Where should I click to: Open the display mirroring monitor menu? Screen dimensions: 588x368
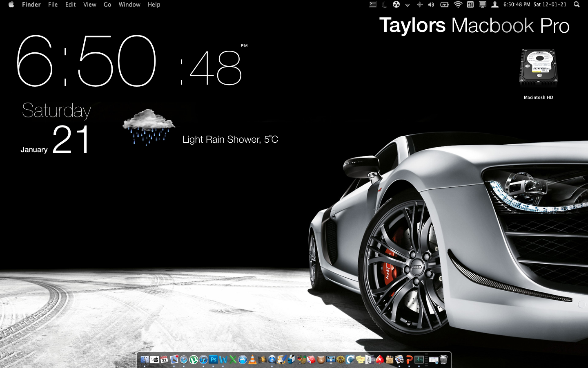482,4
